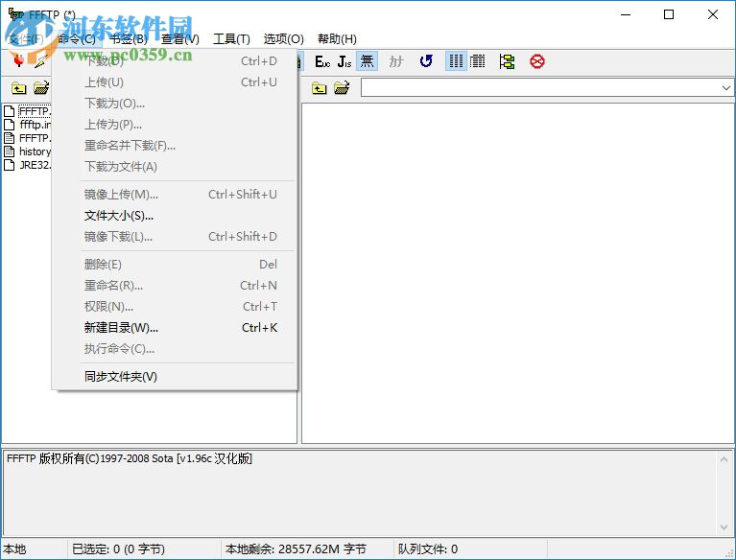Open the 查看(V) menu
This screenshot has height=560, width=736.
(x=180, y=39)
